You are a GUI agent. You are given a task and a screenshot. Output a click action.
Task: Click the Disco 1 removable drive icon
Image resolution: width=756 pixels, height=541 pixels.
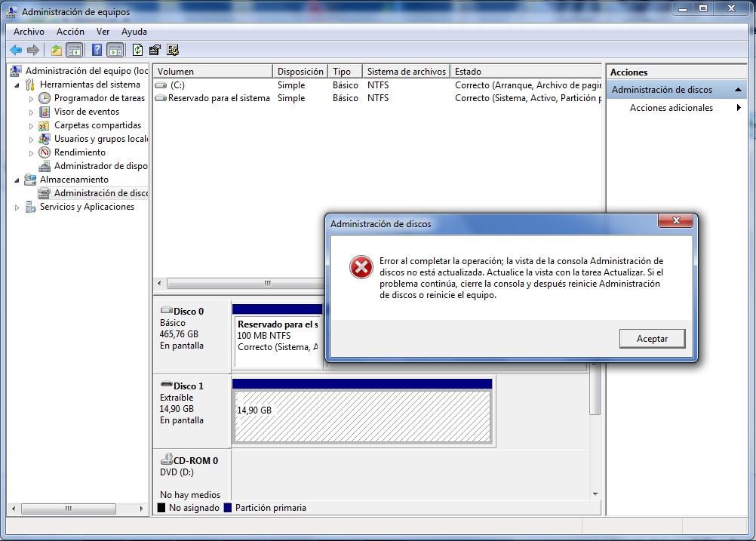166,385
